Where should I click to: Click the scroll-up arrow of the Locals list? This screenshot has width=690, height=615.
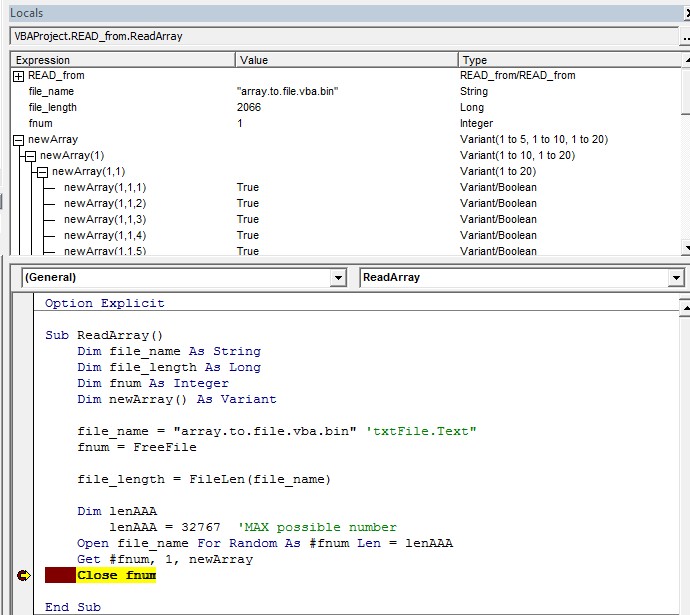[686, 60]
